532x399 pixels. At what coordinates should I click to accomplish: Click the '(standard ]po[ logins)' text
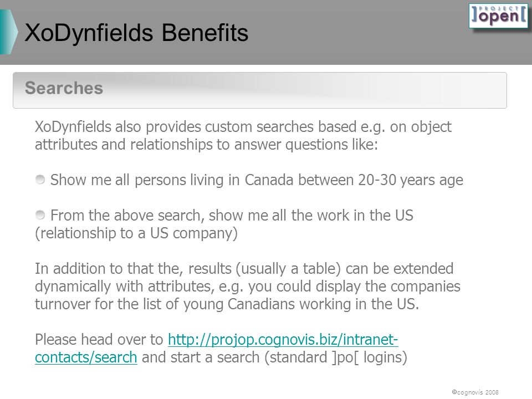336,357
